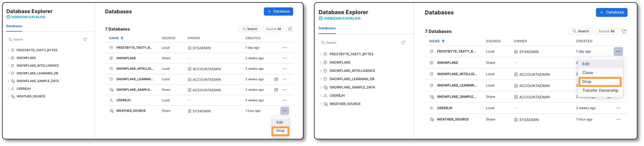The height and width of the screenshot is (146, 644).
Task: Choose Drop in left window context menu
Action: pos(280,131)
